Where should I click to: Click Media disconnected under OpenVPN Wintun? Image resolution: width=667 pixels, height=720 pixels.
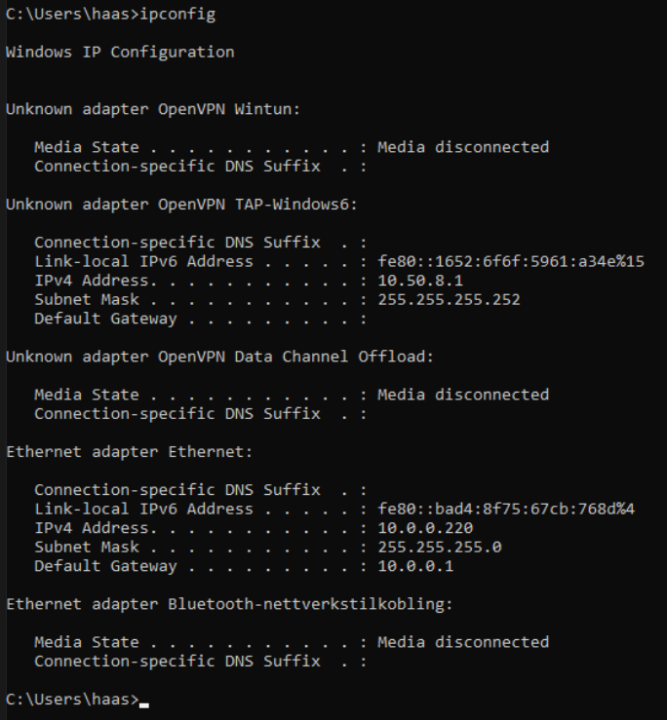463,147
